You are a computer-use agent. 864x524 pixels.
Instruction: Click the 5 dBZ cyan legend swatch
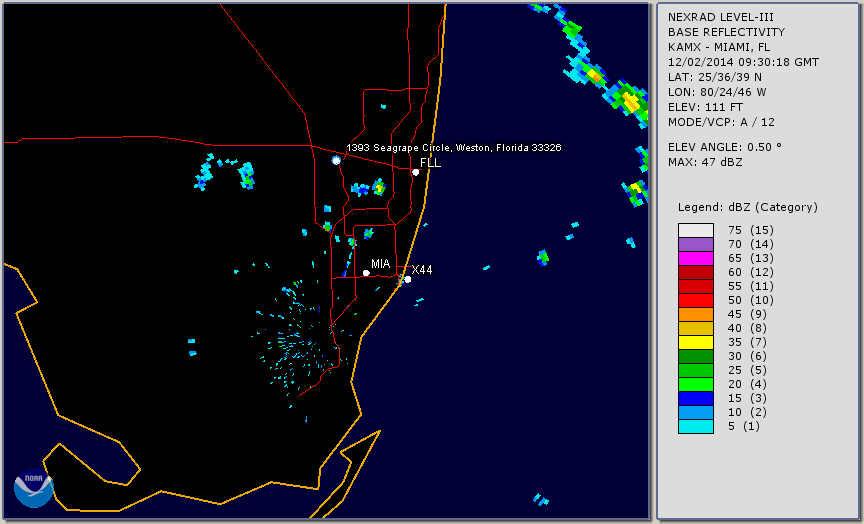click(x=696, y=426)
